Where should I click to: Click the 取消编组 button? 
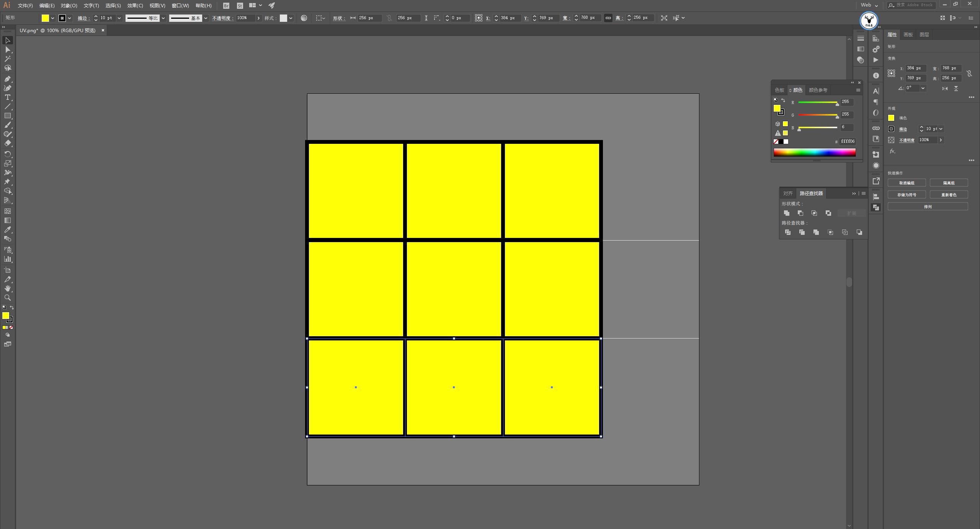pyautogui.click(x=906, y=183)
